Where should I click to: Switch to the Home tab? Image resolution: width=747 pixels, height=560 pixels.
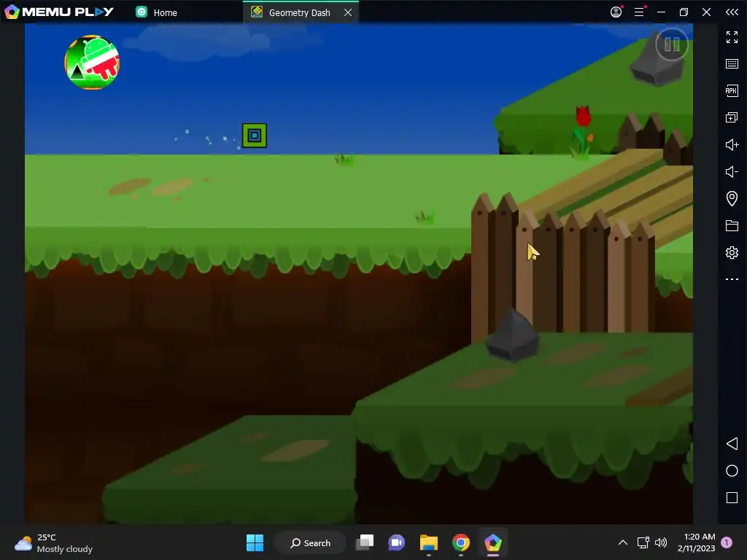157,12
